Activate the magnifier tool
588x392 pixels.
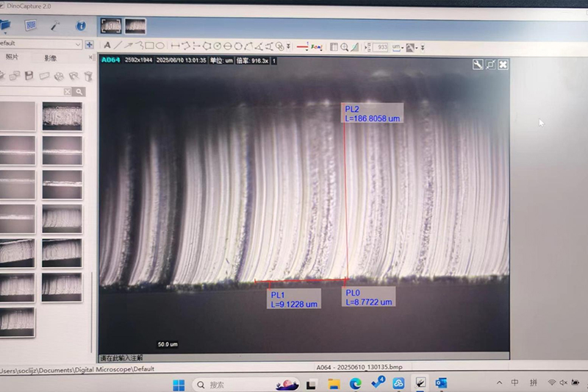(x=344, y=47)
